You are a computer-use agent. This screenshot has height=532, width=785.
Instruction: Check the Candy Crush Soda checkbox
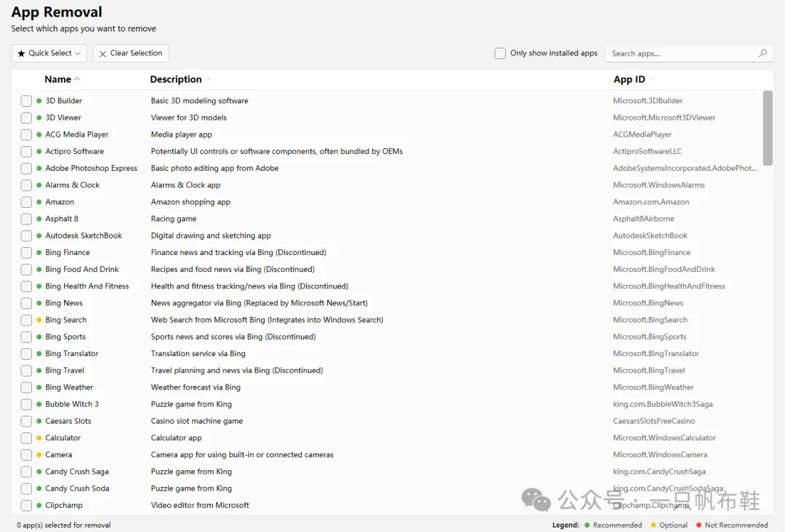click(x=27, y=488)
